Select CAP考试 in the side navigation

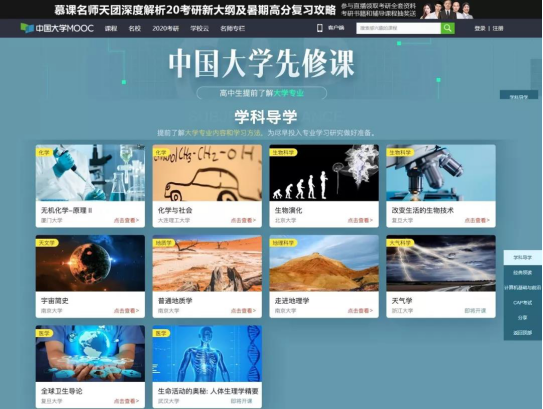click(523, 303)
